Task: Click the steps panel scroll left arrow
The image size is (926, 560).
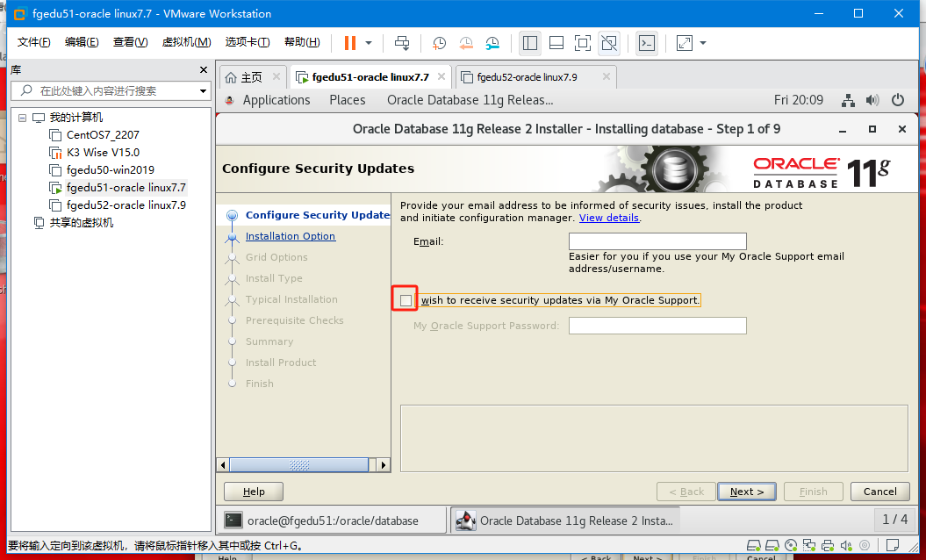Action: (x=223, y=465)
